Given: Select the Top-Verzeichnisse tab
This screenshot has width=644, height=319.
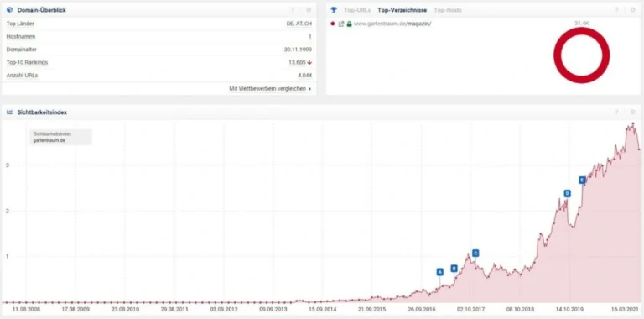Looking at the screenshot, I should [x=402, y=10].
